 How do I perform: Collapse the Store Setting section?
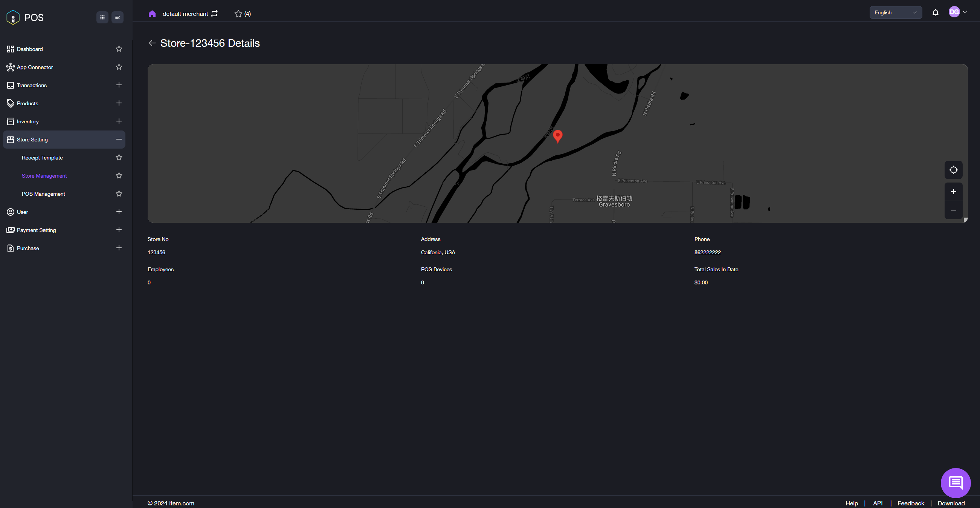[x=119, y=140]
